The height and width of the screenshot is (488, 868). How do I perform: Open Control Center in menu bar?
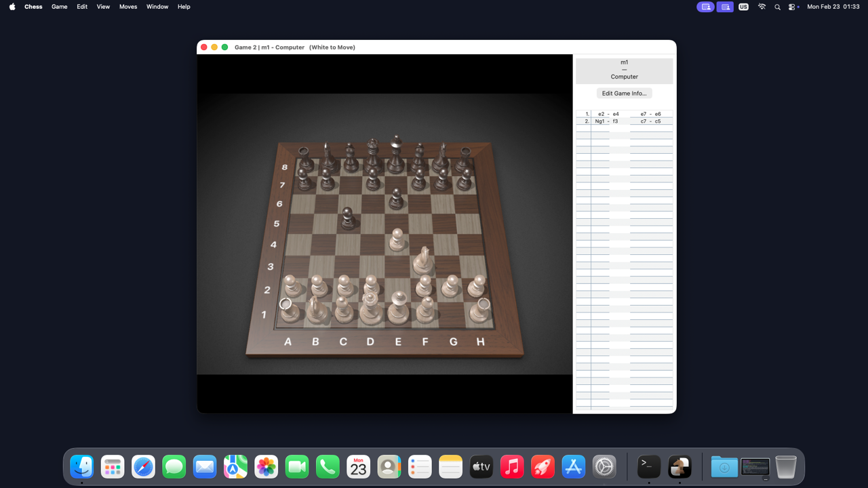[x=792, y=7]
